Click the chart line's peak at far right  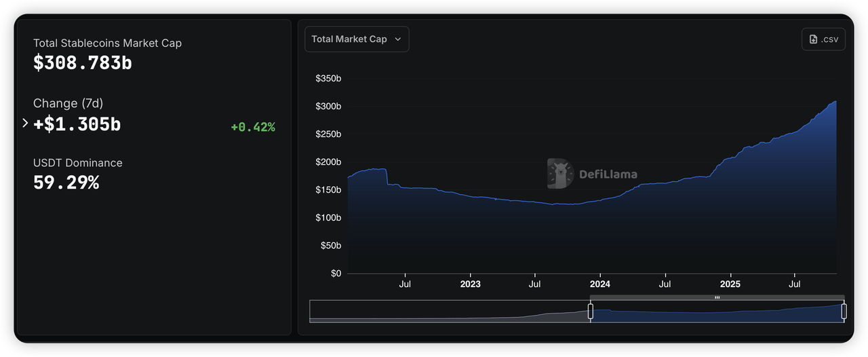[x=835, y=102]
